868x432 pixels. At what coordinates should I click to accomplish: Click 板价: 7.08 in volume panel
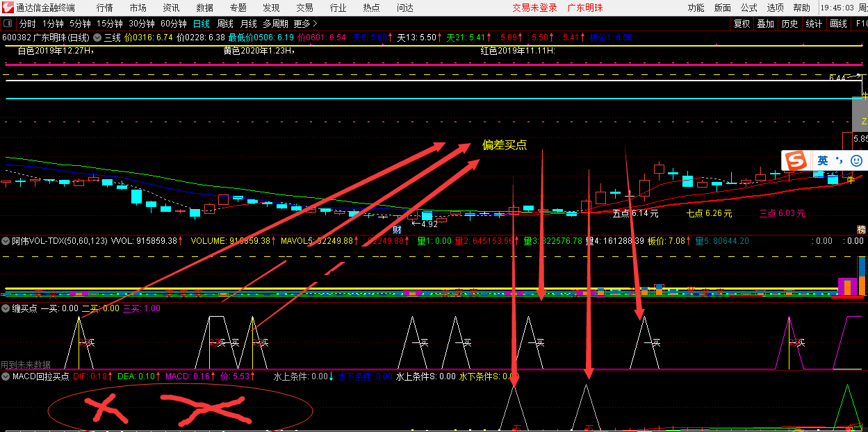[x=668, y=241]
